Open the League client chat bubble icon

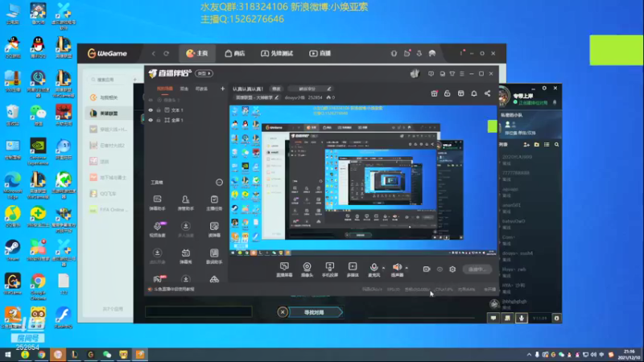point(493,318)
